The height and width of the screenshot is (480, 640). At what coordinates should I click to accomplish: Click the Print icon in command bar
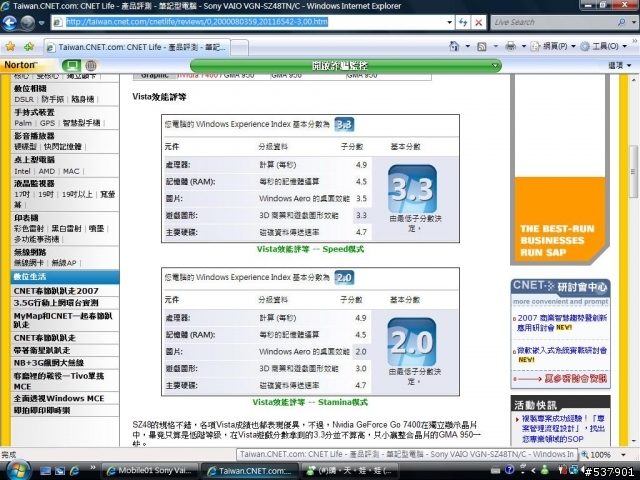(510, 46)
